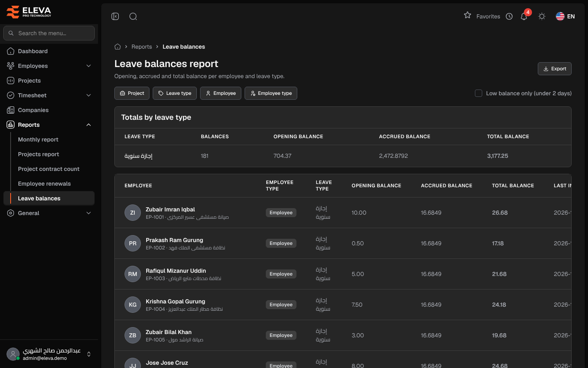
Task: Expand the Timesheet menu chevron
Action: coord(89,95)
